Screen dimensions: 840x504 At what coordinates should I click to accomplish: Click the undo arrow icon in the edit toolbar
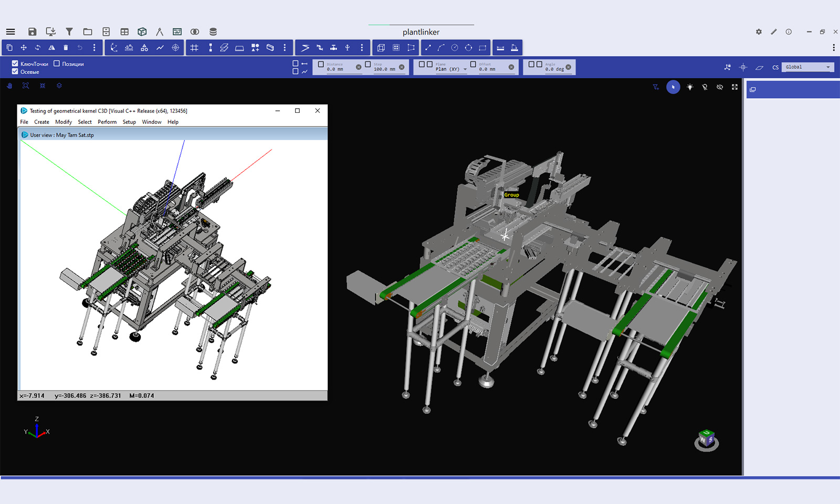(79, 47)
